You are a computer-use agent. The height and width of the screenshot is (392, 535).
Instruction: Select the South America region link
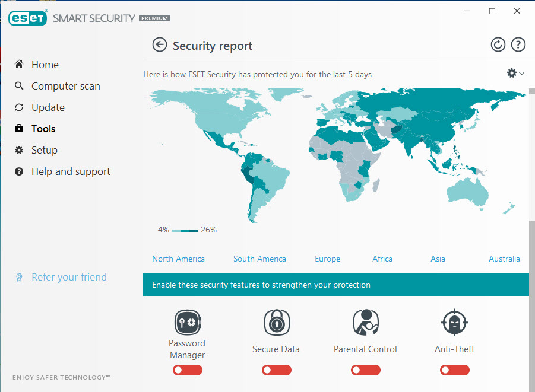click(259, 259)
